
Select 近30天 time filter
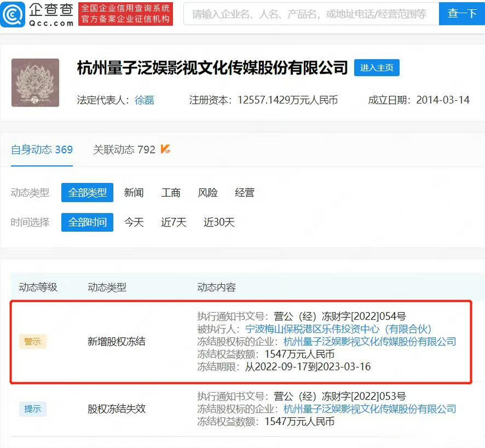[x=219, y=222]
